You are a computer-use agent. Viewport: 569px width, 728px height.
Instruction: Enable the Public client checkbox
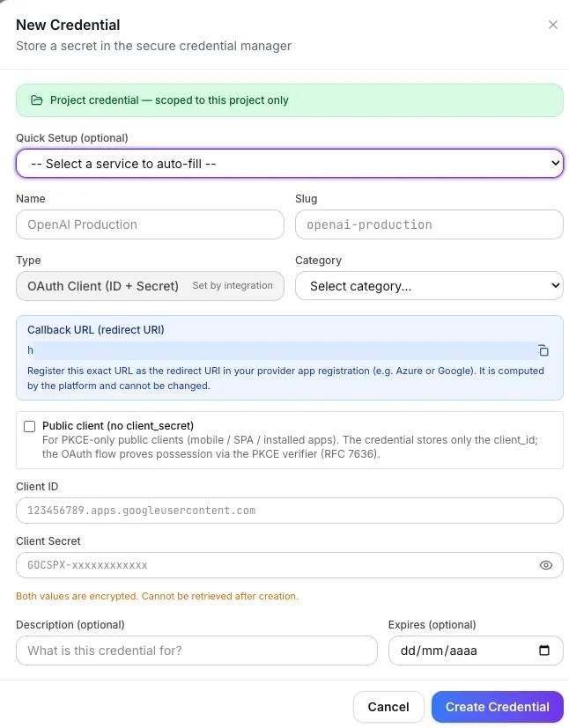[29, 426]
